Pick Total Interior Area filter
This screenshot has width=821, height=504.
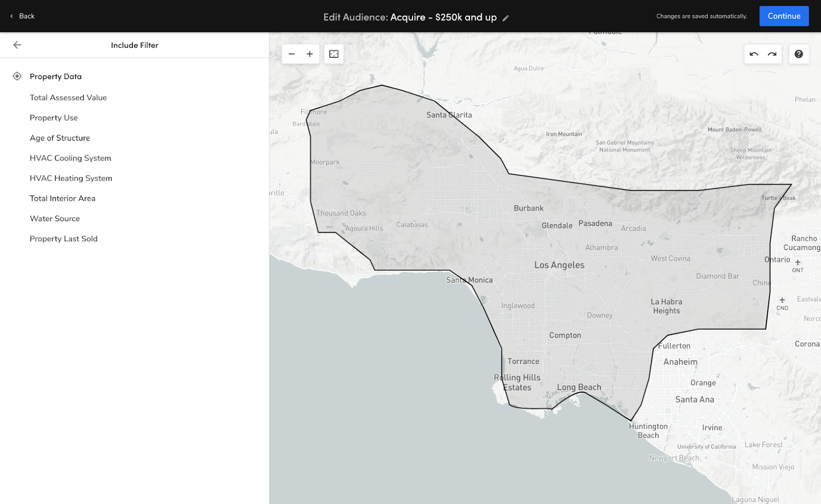pos(63,199)
